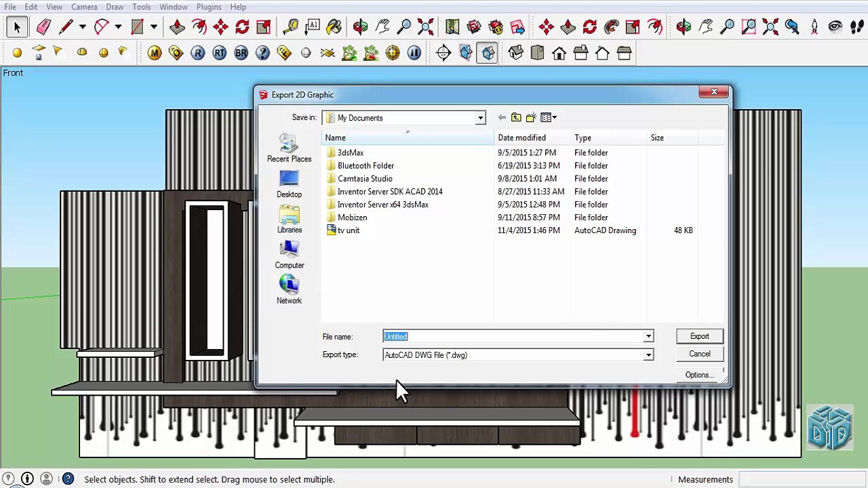The height and width of the screenshot is (488, 868).
Task: Click the pause plugin icon
Action: 414,53
